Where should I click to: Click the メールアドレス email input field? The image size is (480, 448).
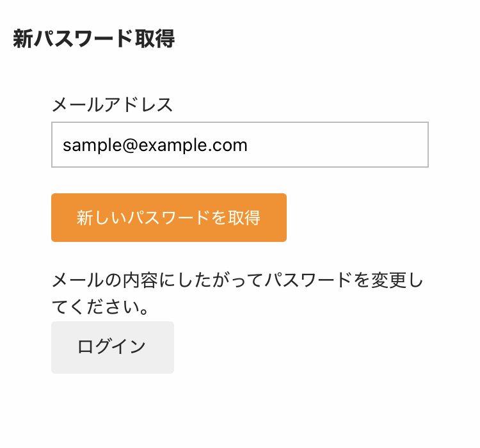point(239,145)
